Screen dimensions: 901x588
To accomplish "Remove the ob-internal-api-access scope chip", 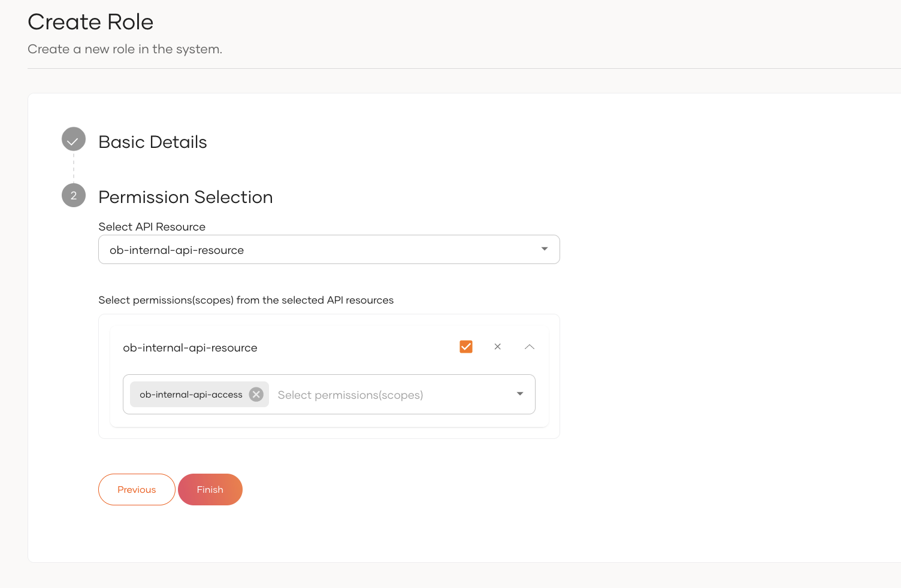I will coord(256,395).
